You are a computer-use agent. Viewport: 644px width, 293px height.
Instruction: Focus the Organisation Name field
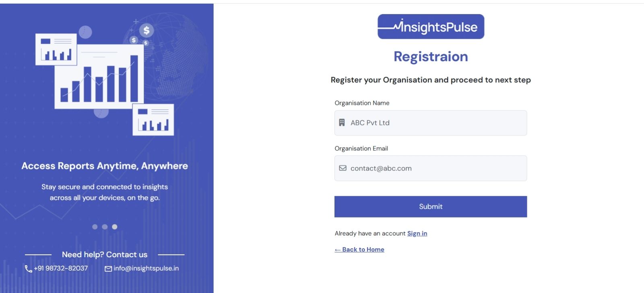tap(435, 123)
